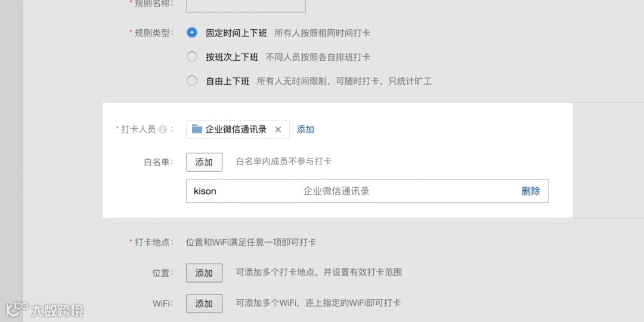Click 添加 link next to 打卡人员
The height and width of the screenshot is (322, 644).
[x=305, y=129]
